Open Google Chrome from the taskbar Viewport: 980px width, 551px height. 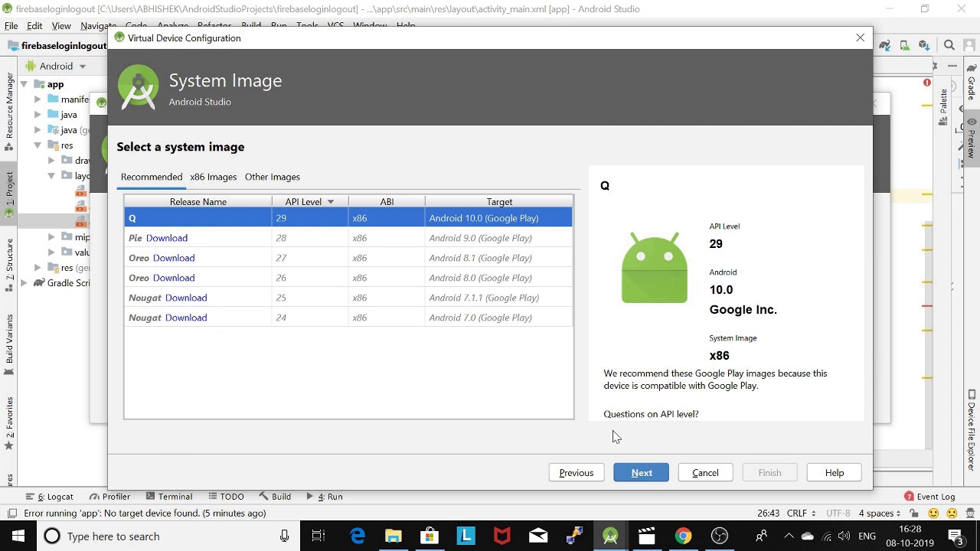point(683,536)
